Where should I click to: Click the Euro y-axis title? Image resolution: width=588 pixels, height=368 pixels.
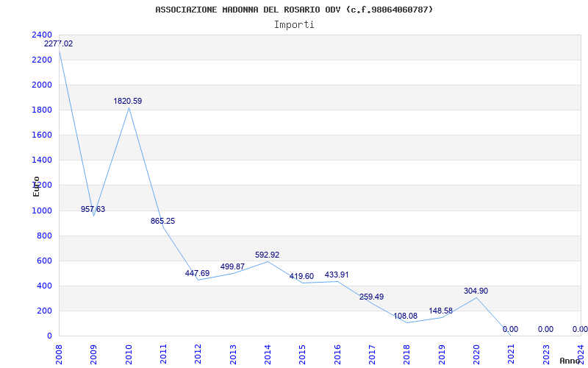tap(36, 186)
